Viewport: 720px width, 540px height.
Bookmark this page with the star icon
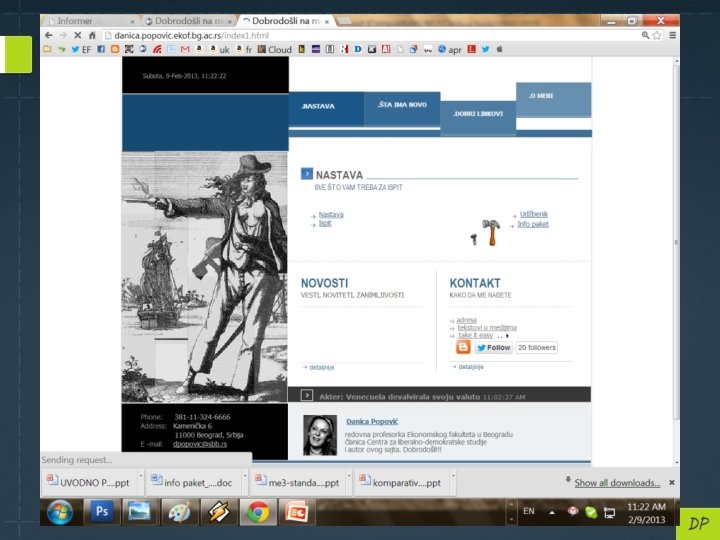[x=657, y=35]
